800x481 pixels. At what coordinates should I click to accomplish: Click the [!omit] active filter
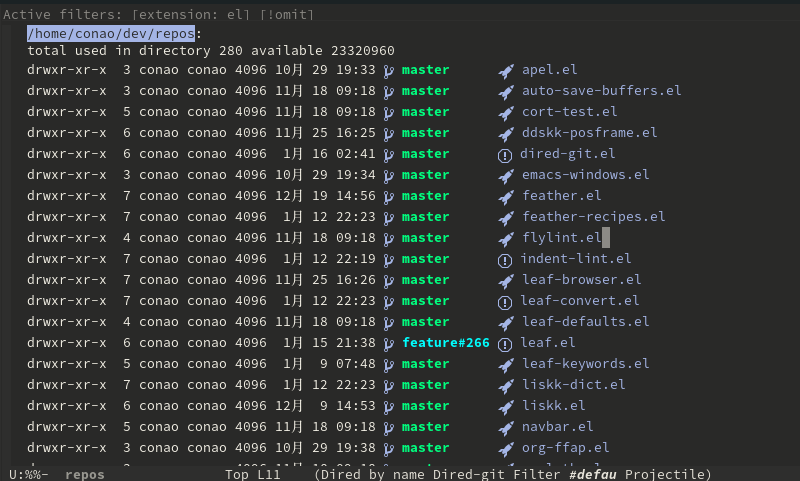pyautogui.click(x=287, y=14)
